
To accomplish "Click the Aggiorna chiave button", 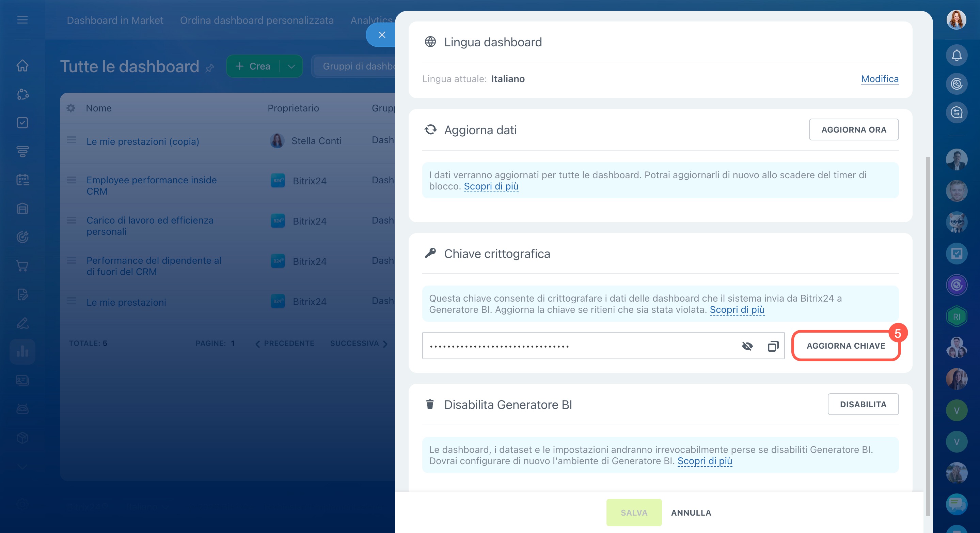I will (845, 346).
